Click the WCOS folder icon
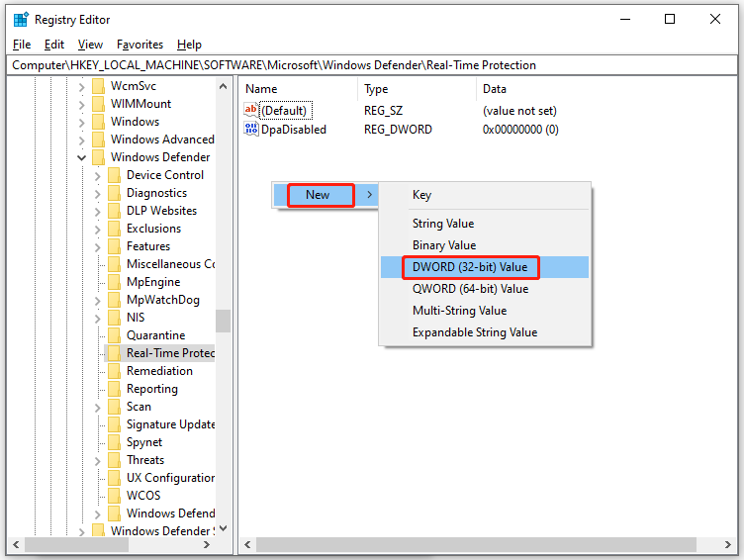Viewport: 744px width, 560px height. pyautogui.click(x=115, y=495)
